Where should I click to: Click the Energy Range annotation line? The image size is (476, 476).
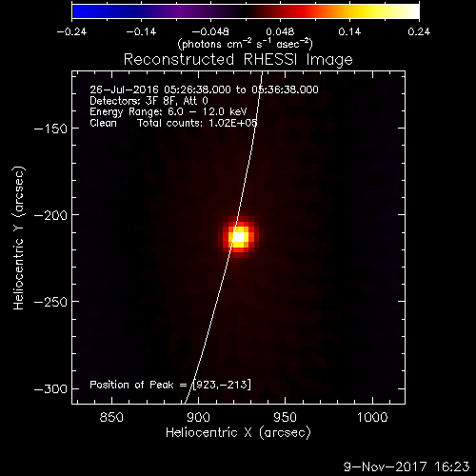[x=169, y=111]
